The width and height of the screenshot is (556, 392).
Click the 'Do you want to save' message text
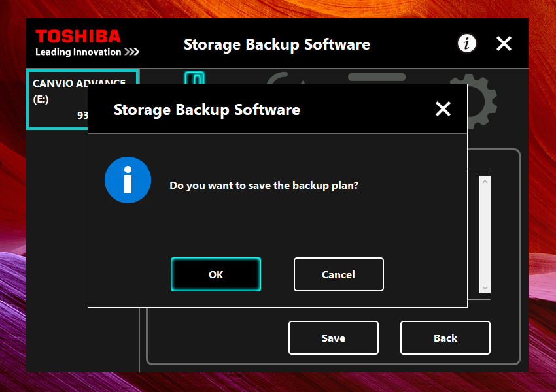pos(264,186)
